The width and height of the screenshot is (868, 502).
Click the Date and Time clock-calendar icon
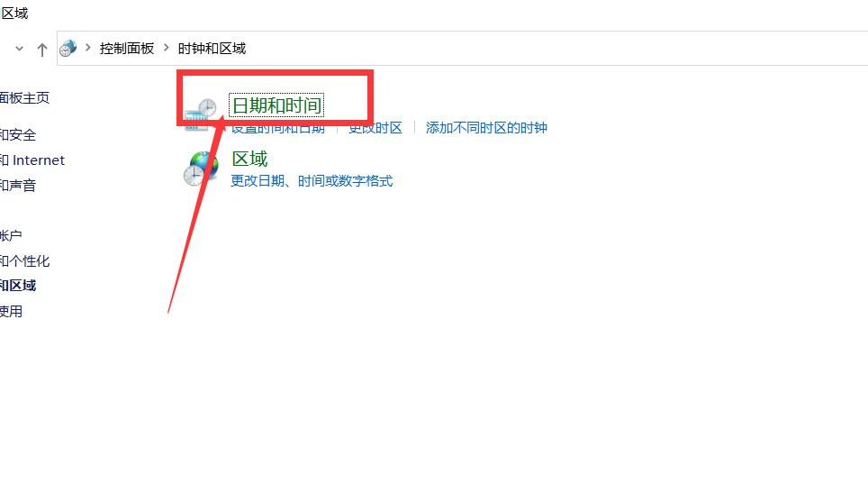200,114
